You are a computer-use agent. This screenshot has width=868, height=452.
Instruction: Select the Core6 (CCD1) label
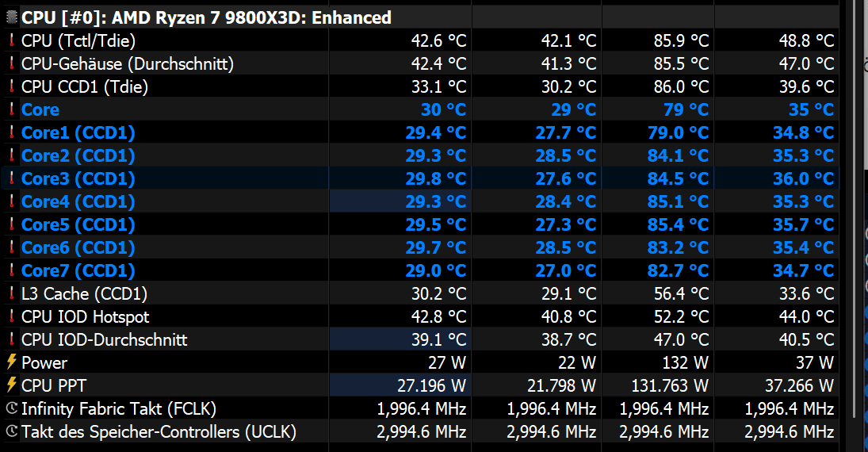click(x=78, y=247)
